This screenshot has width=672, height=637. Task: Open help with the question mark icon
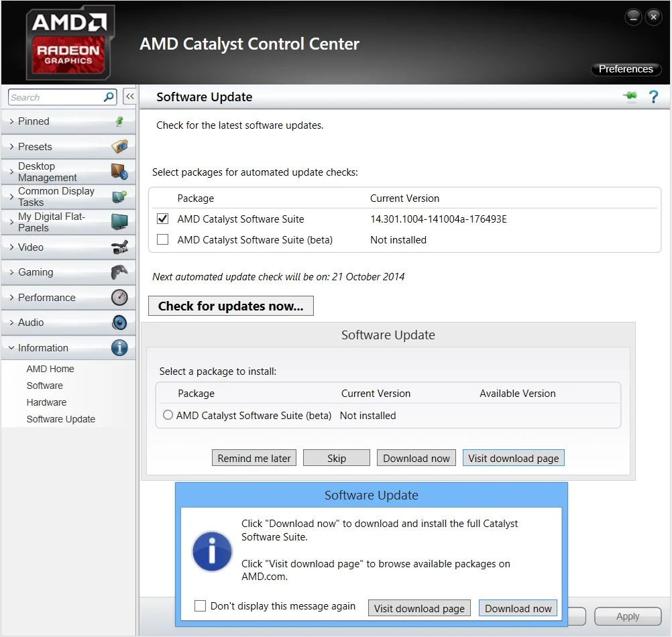654,97
